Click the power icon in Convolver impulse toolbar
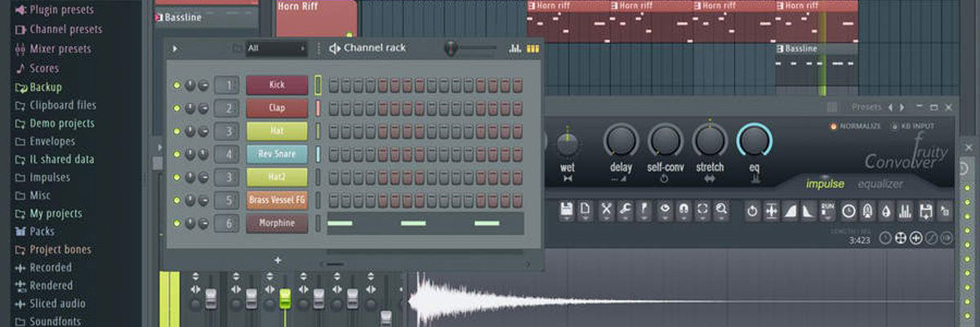Viewport: 980px width, 327px height. [x=753, y=211]
